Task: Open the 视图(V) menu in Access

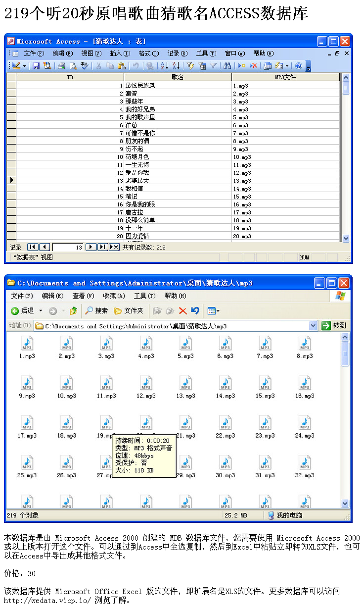Action: [x=91, y=53]
